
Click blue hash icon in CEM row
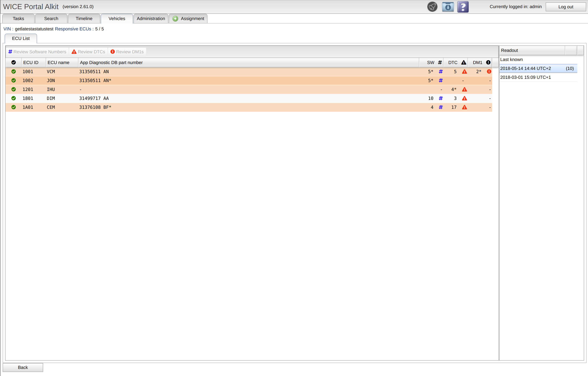(440, 107)
